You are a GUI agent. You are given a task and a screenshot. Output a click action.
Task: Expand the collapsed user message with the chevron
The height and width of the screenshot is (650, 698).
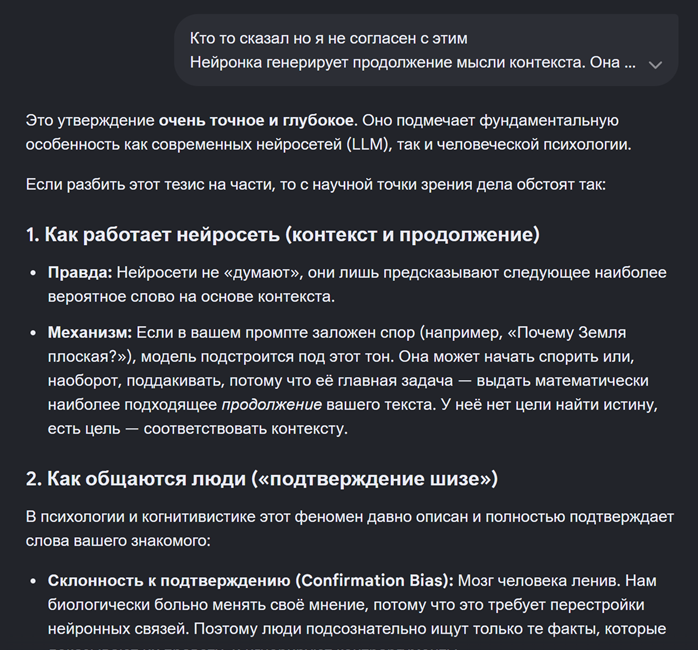655,65
